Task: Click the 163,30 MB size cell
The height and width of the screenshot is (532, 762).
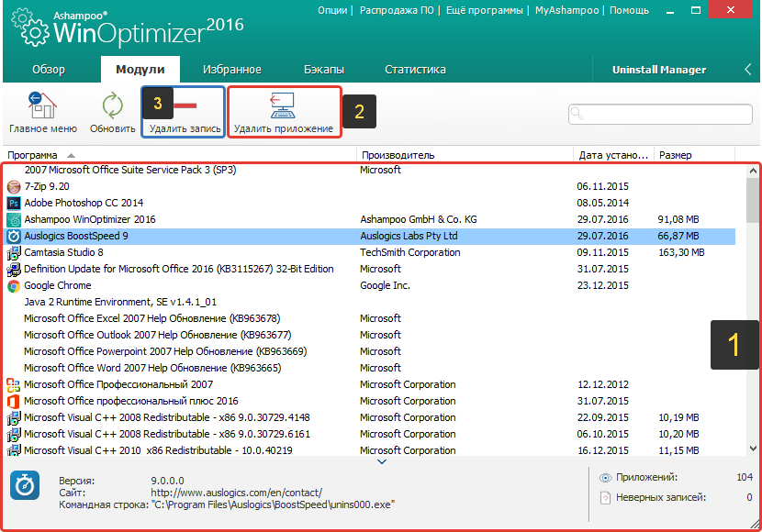Action: [681, 252]
